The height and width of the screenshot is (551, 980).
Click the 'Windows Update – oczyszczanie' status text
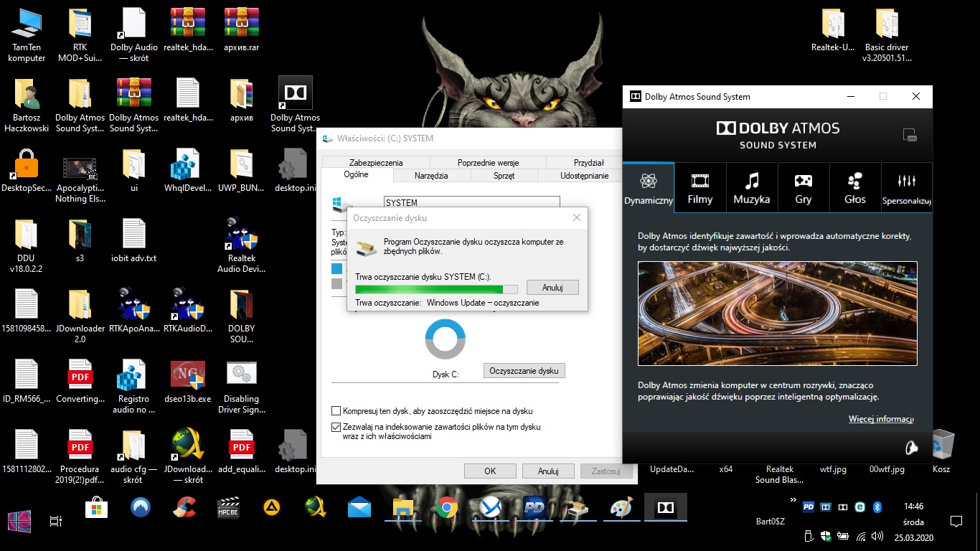coord(482,303)
